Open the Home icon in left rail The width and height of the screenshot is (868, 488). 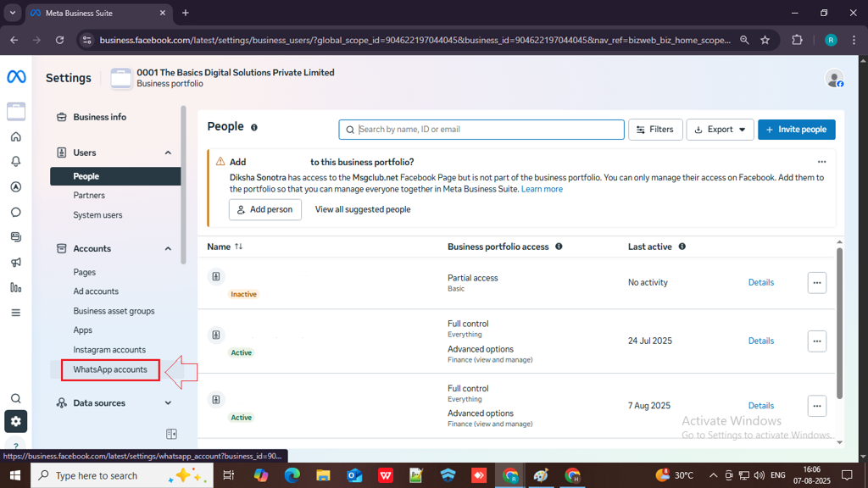(x=16, y=136)
